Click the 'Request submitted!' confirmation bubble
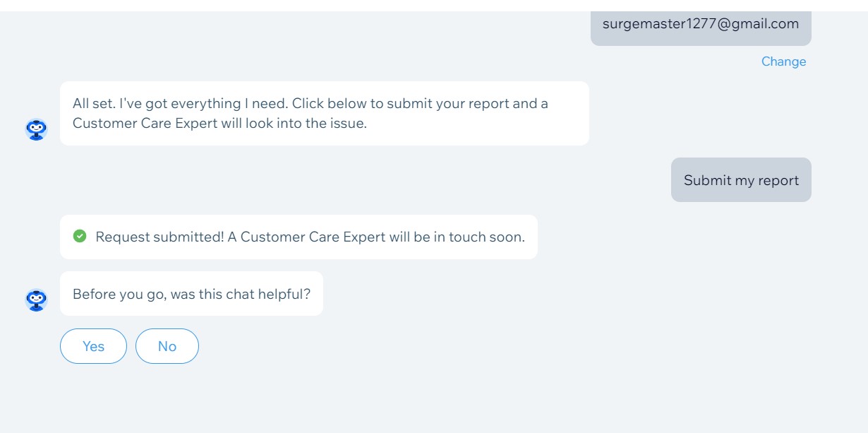 pos(299,237)
